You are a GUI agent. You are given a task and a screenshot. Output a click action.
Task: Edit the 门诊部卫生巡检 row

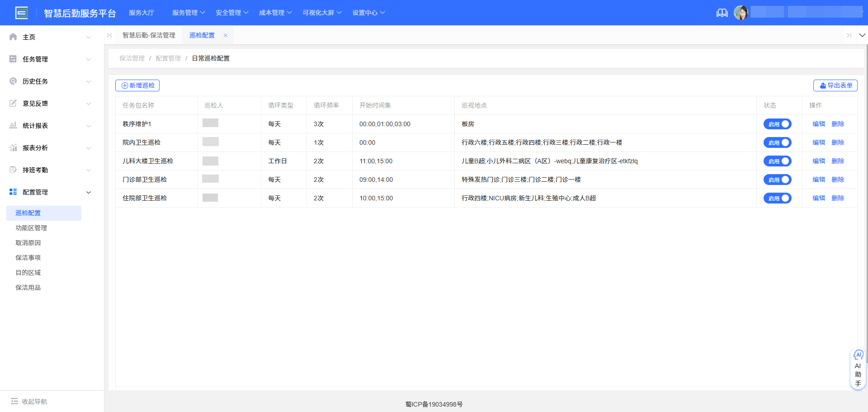click(x=819, y=179)
